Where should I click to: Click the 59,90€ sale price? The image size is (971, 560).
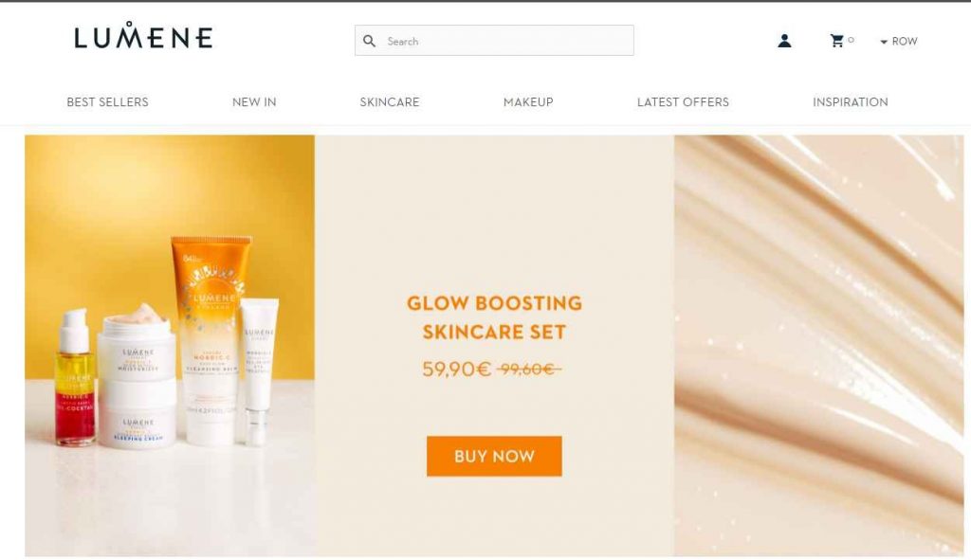coord(456,370)
